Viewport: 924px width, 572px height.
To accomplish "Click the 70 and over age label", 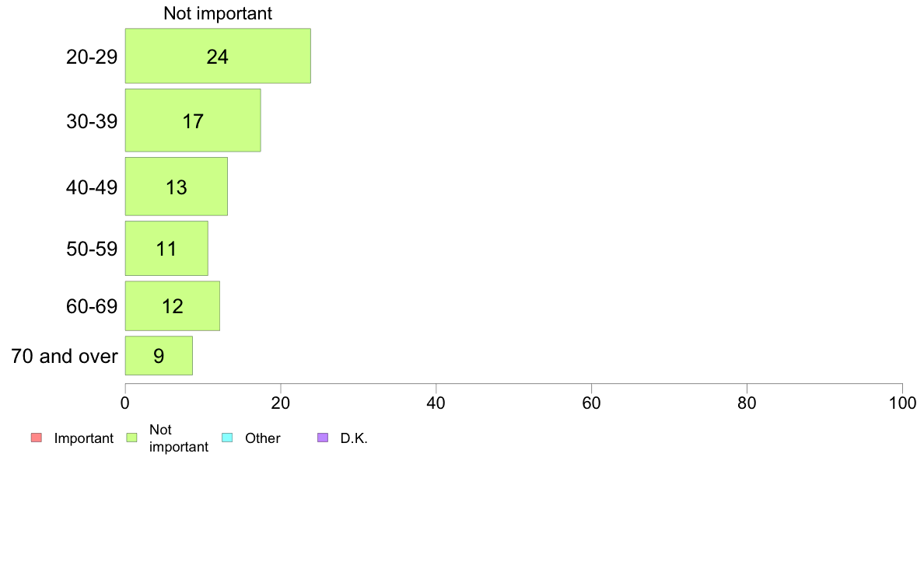I will (65, 356).
